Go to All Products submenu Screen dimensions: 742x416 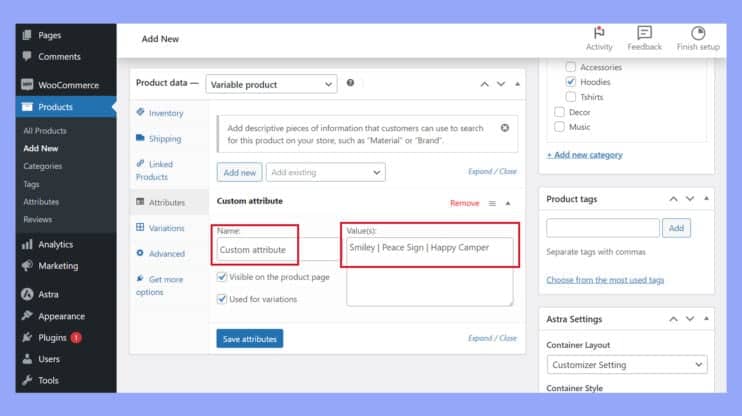(x=45, y=131)
